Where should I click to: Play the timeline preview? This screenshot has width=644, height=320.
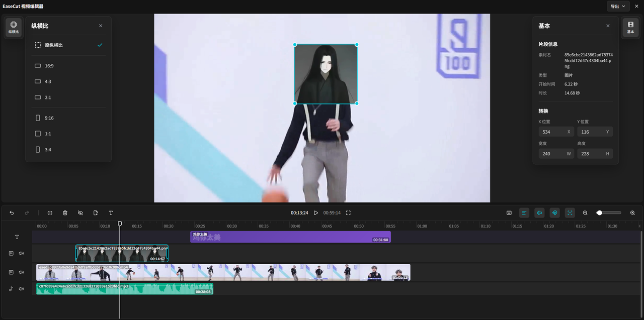coord(316,213)
